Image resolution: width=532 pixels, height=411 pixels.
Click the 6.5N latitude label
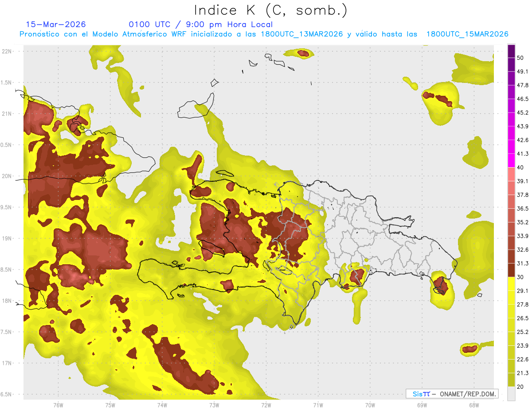point(7,395)
